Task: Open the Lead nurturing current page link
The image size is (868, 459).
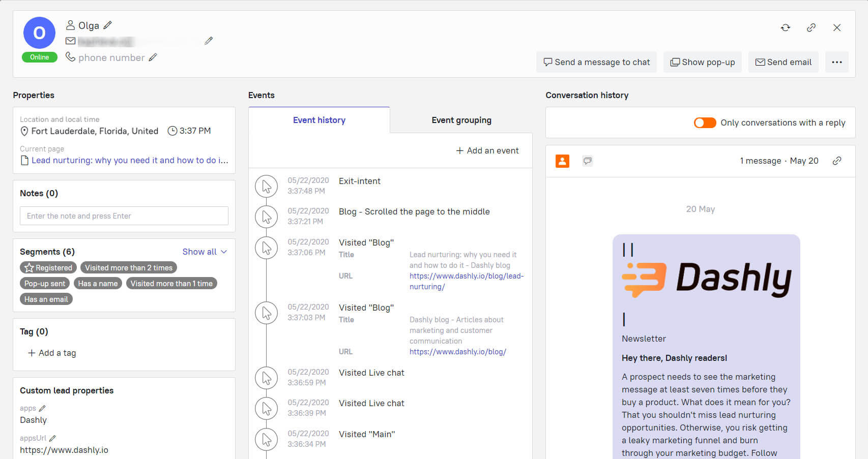Action: pos(130,160)
